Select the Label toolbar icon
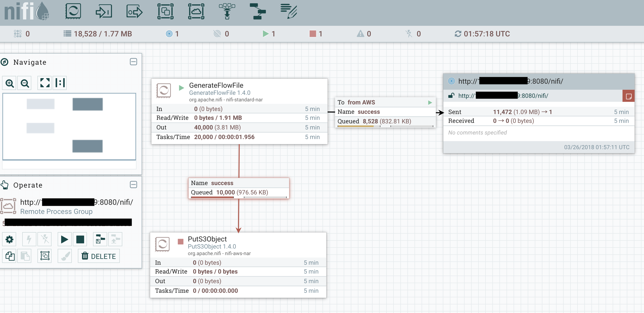 289,11
